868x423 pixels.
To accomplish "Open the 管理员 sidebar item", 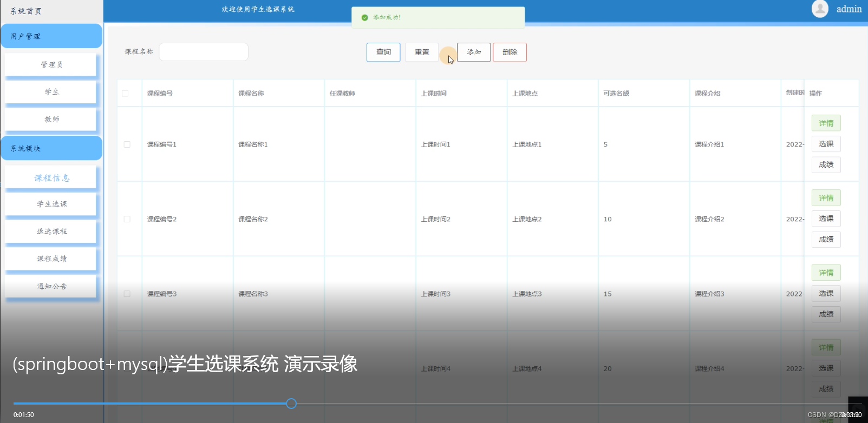I will pyautogui.click(x=51, y=64).
